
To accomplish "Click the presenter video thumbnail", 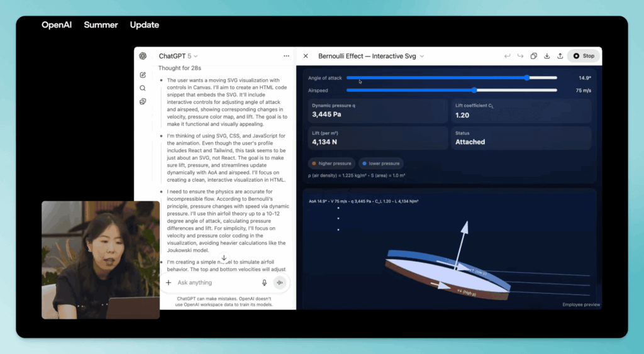I will pyautogui.click(x=101, y=260).
